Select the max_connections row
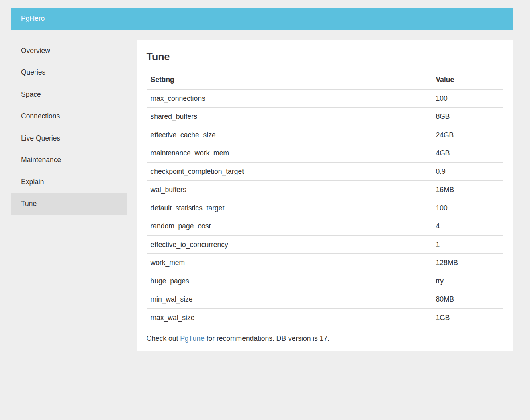The height and width of the screenshot is (420, 530). pyautogui.click(x=178, y=98)
